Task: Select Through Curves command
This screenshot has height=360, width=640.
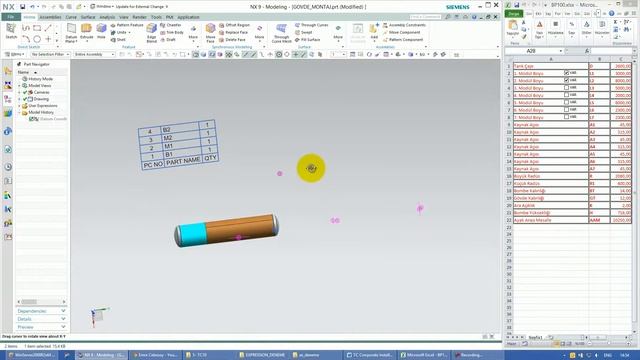Action: click(x=311, y=25)
